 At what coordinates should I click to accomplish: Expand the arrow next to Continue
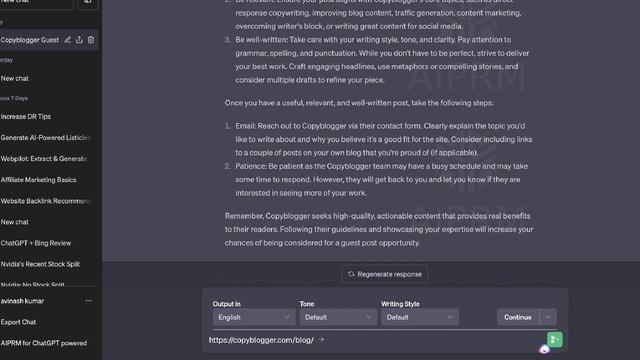548,317
